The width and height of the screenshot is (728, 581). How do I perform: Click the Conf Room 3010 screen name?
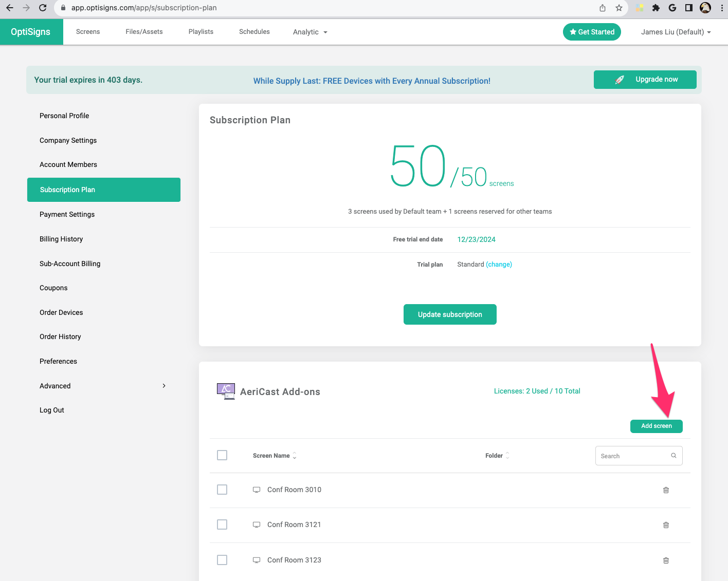tap(294, 490)
